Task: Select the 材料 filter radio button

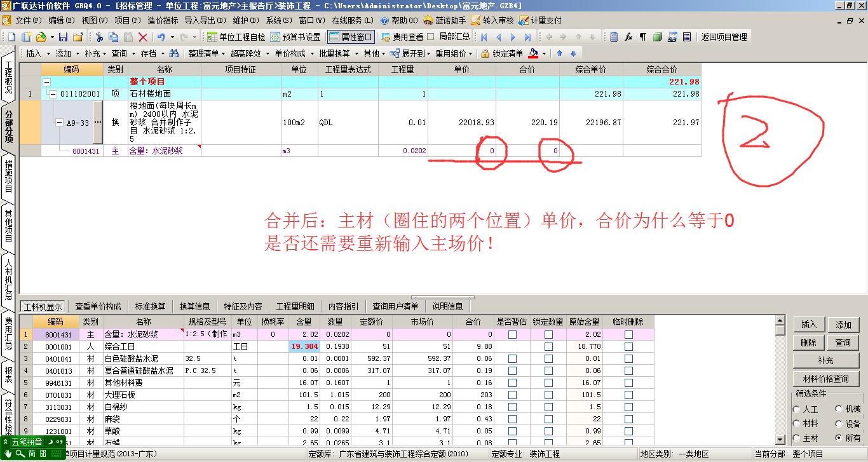Action: pos(797,423)
